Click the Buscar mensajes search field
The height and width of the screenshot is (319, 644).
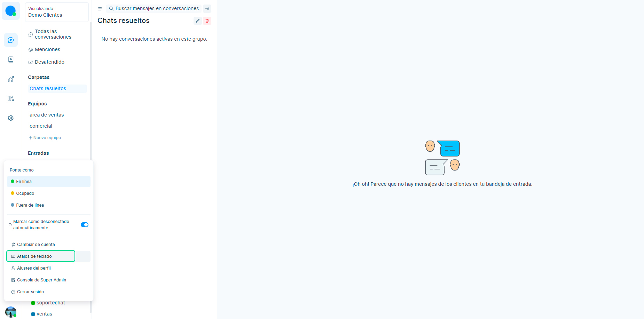point(157,9)
